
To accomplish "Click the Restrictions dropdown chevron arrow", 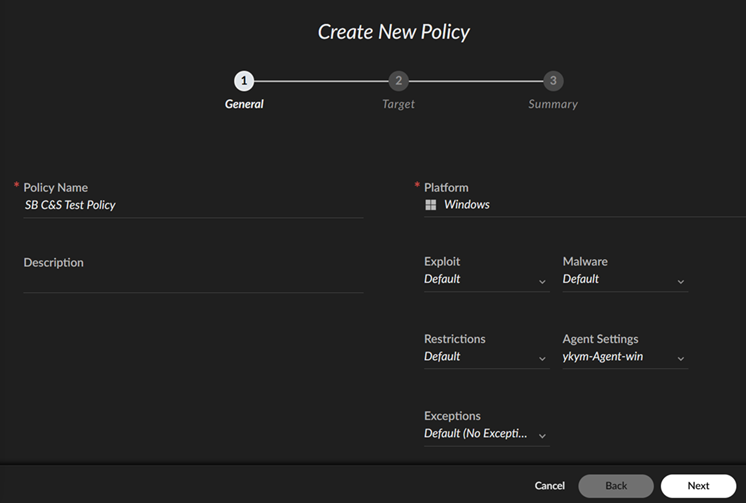I will pyautogui.click(x=542, y=359).
